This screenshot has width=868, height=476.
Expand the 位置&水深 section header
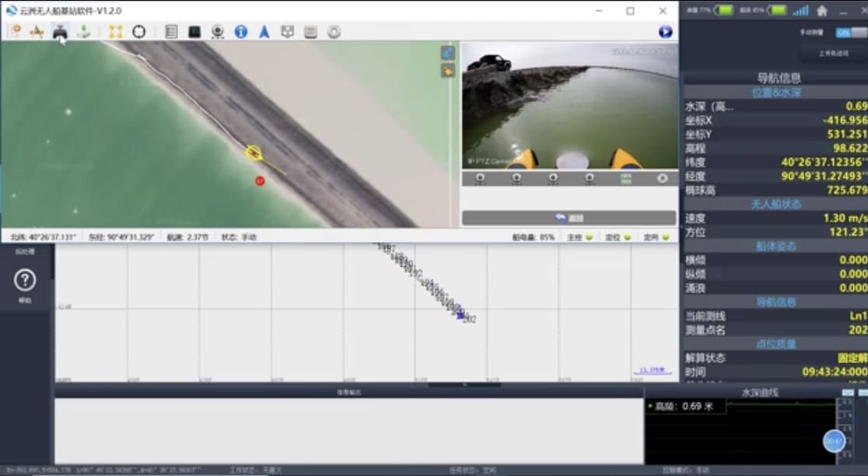[x=776, y=93]
